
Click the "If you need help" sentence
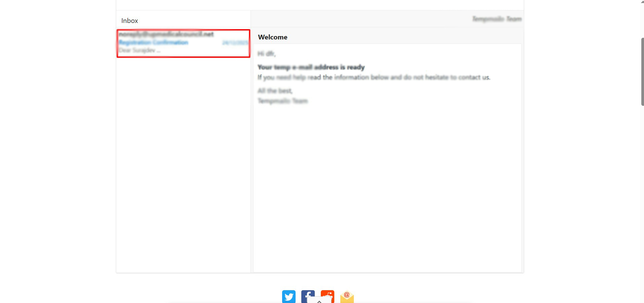[x=374, y=77]
